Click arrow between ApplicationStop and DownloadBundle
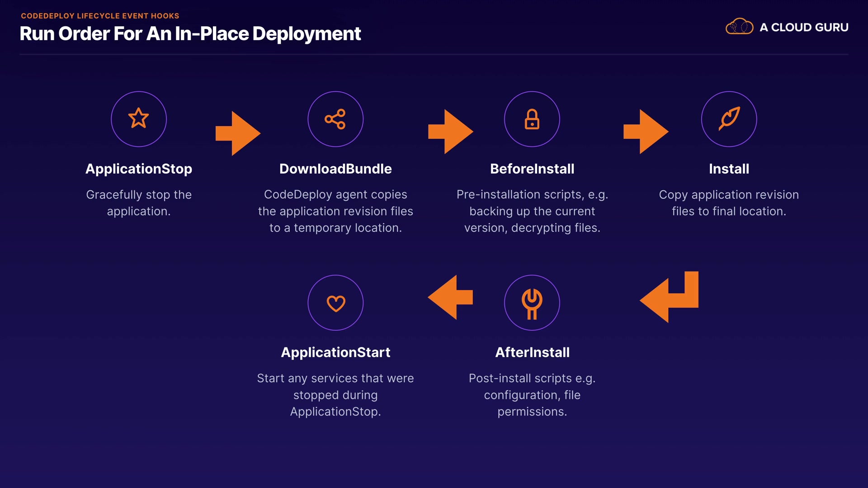The height and width of the screenshot is (488, 868). 238,133
